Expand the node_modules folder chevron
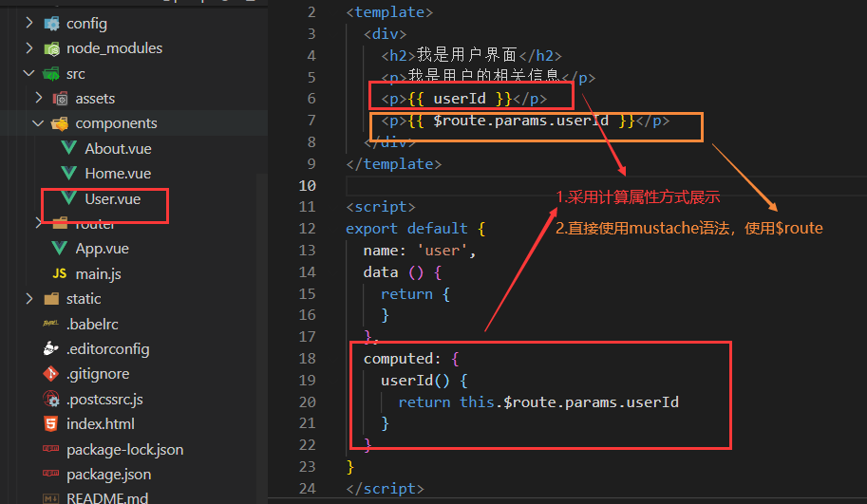 (x=29, y=48)
